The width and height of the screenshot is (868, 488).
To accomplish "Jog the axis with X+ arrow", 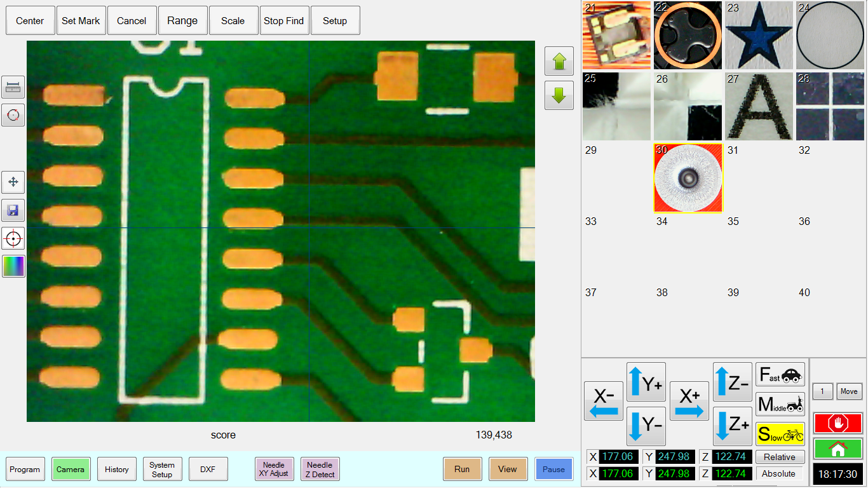I will coord(689,402).
